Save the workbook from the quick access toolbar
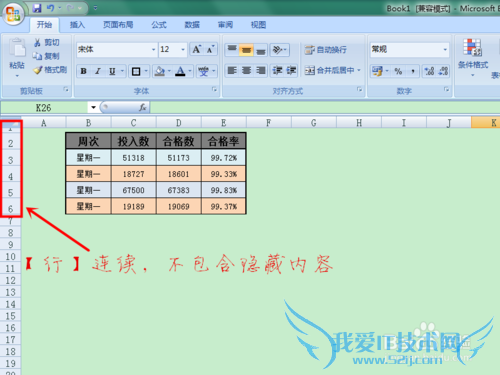 point(37,8)
